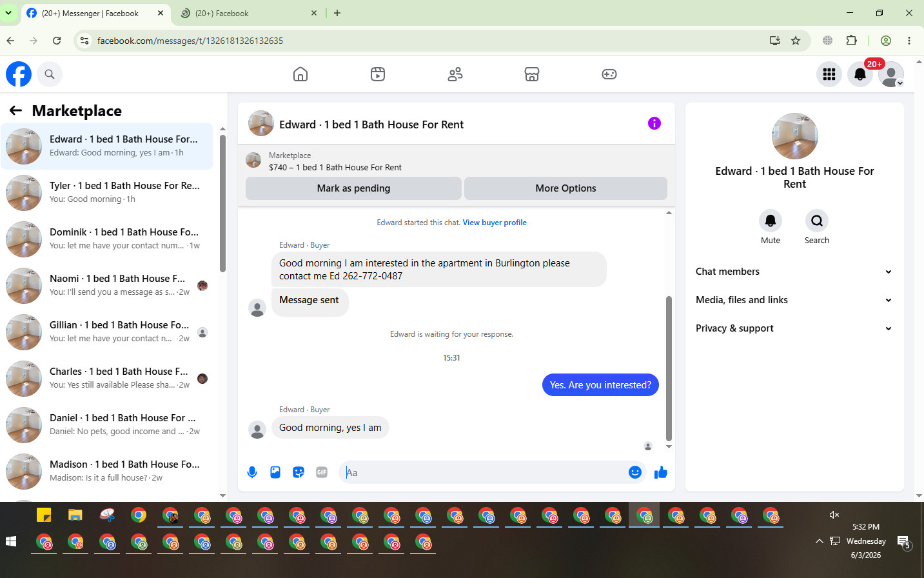Send a thumbs-up like
924x578 pixels.
click(x=661, y=472)
